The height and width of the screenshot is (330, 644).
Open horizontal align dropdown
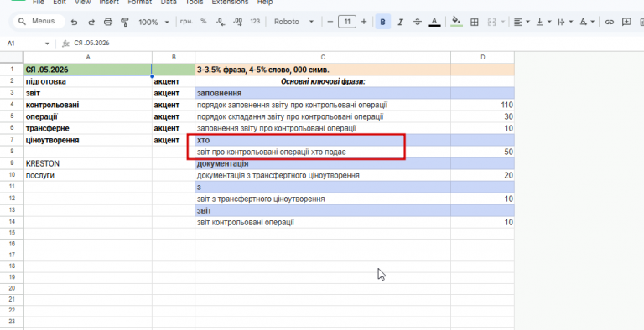point(522,22)
